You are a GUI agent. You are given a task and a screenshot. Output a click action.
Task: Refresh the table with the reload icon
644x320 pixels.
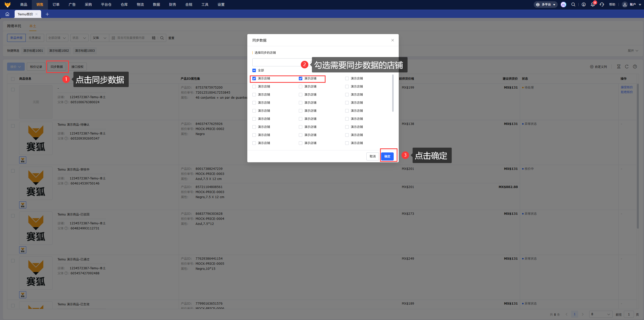[627, 67]
